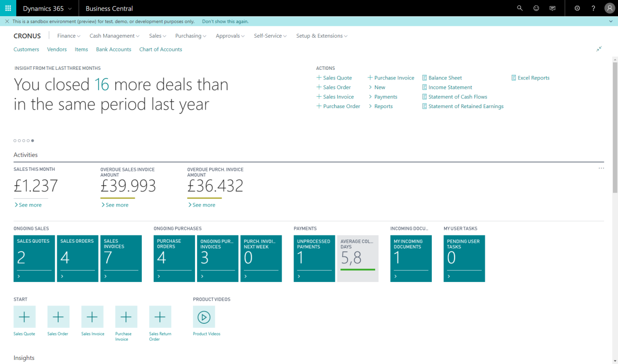
Task: Expand the Setup & Extensions menu
Action: click(x=322, y=36)
